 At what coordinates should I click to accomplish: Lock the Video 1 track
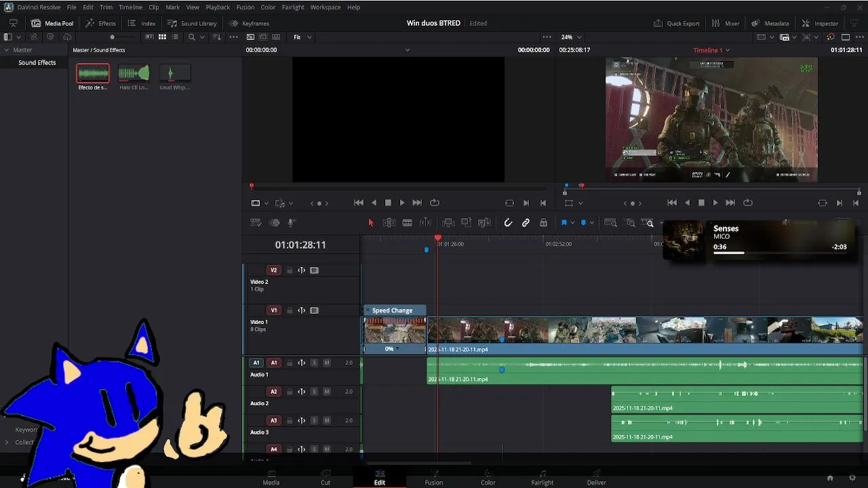pos(290,310)
